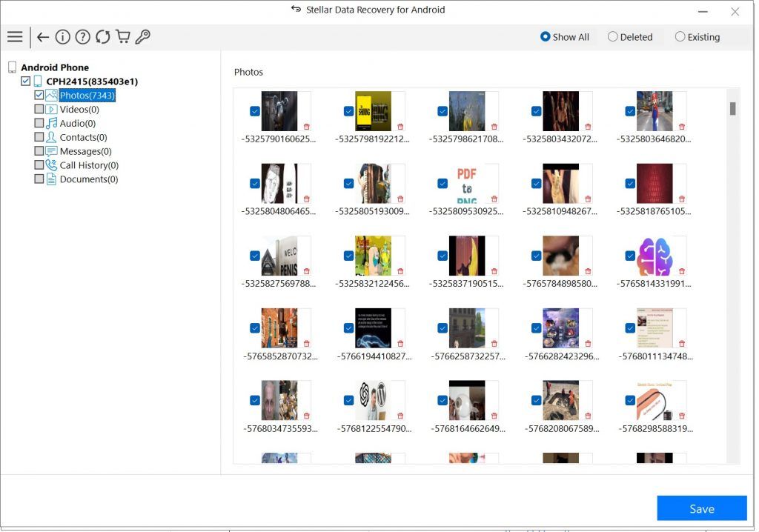Screen dimensions: 759x532
Task: Select Messages(0) tree item
Action: (86, 151)
